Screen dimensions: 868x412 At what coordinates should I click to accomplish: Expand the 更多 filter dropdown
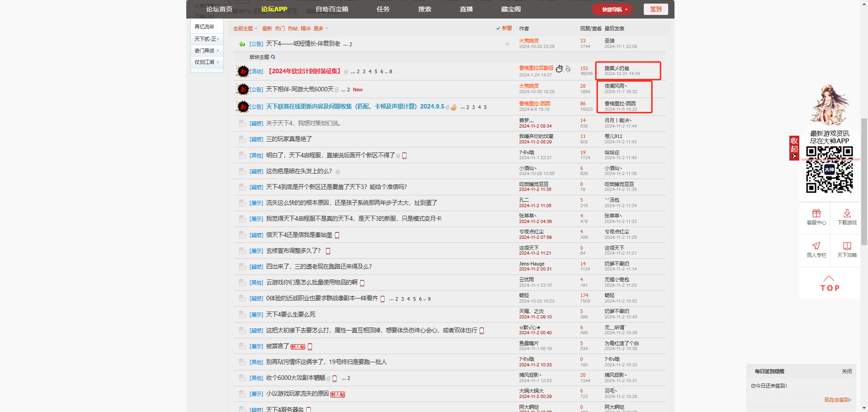tap(321, 28)
